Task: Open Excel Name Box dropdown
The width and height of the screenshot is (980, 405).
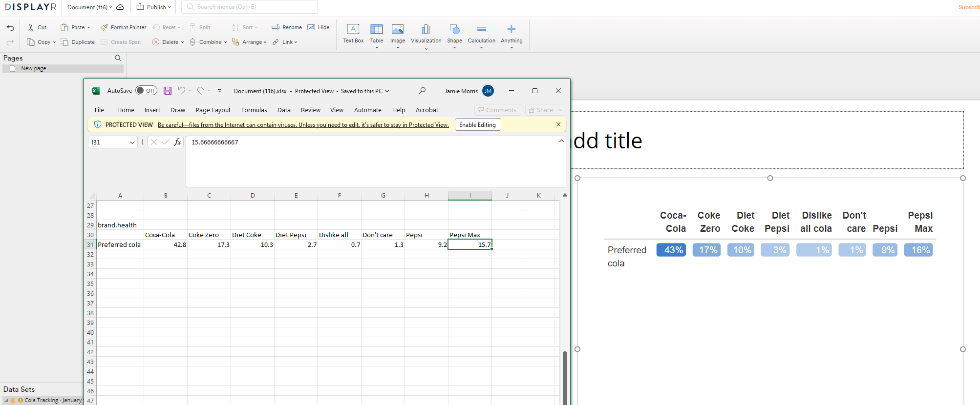Action: (132, 142)
